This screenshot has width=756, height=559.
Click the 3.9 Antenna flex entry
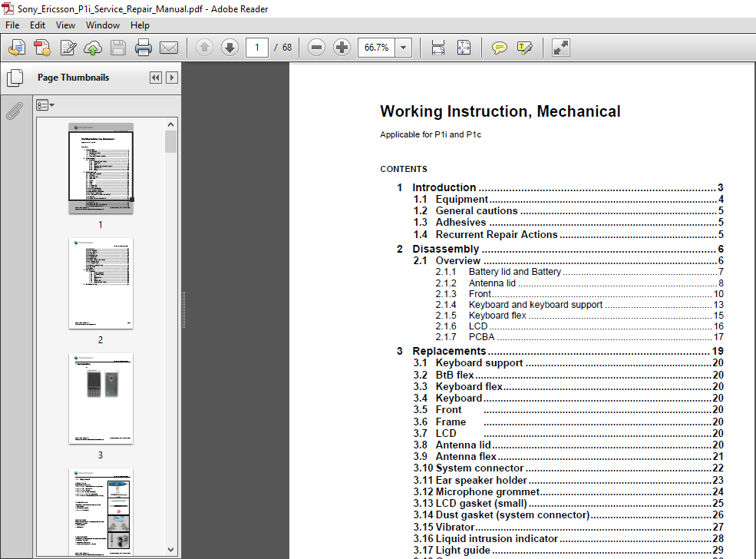pos(569,456)
